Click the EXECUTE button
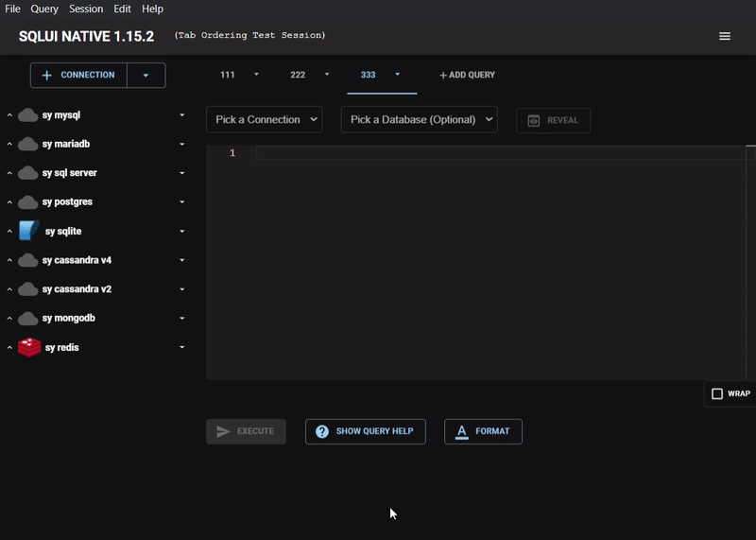 click(246, 431)
